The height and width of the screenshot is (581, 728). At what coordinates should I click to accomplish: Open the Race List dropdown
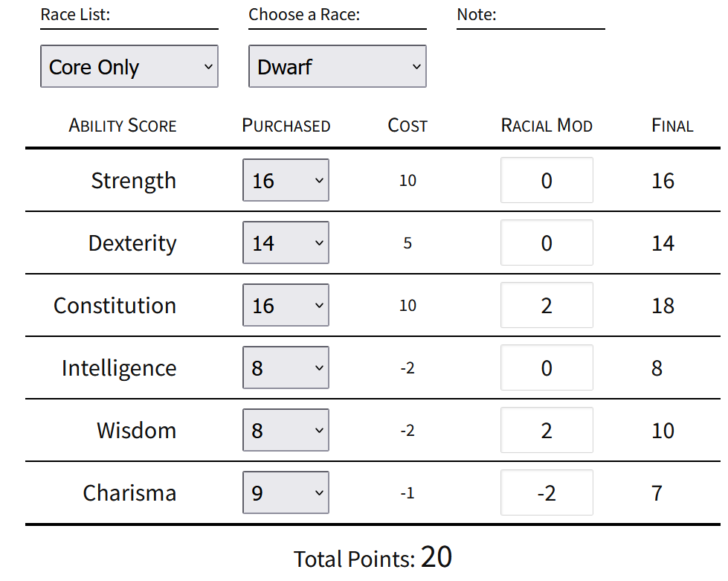[x=129, y=66]
